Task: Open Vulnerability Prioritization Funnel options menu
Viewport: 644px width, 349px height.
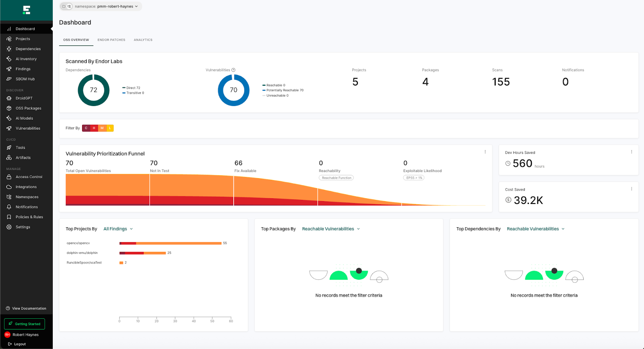Action: [485, 152]
